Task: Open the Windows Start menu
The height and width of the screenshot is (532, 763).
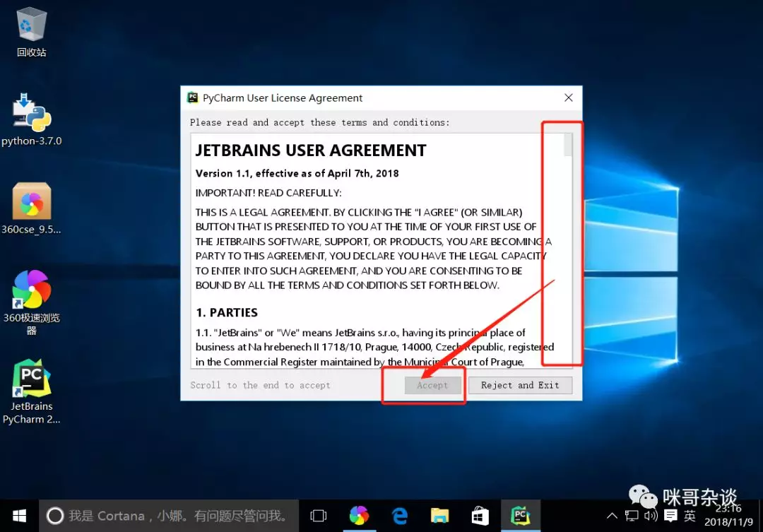Action: coord(19,516)
